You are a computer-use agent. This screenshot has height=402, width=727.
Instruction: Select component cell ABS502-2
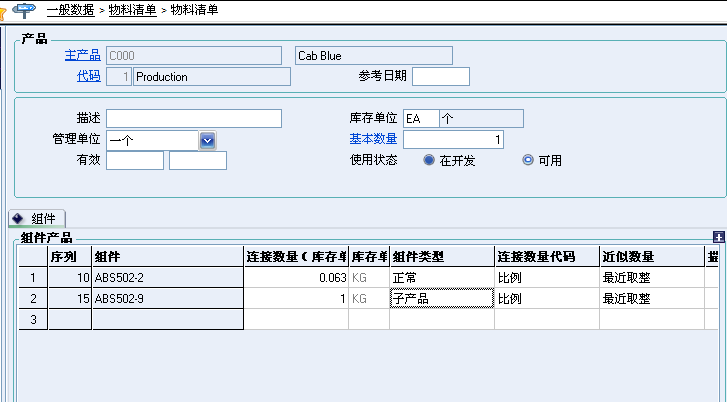(167, 278)
